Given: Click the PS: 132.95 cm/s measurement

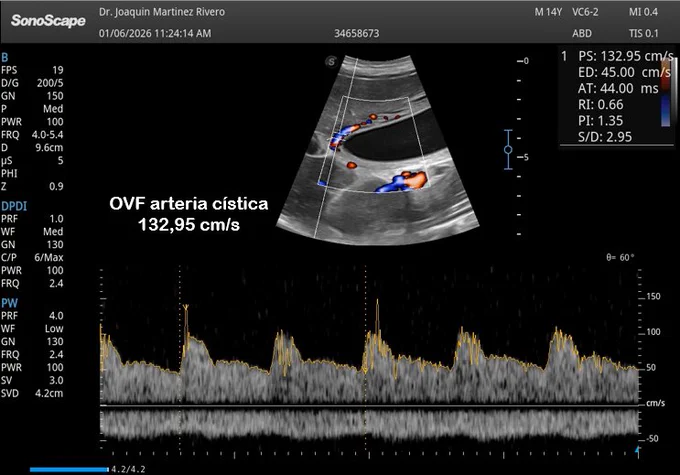Looking at the screenshot, I should click(625, 56).
